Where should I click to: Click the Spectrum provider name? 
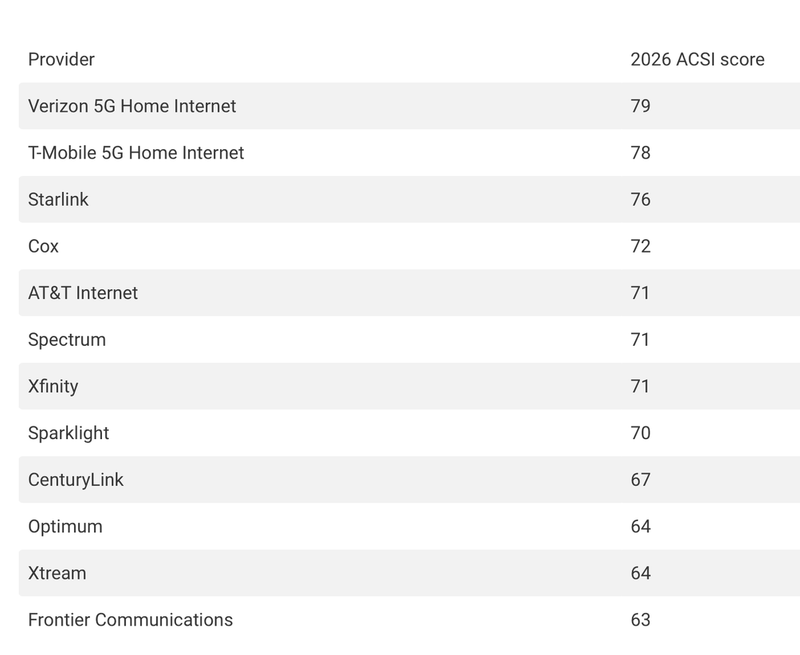click(x=67, y=340)
